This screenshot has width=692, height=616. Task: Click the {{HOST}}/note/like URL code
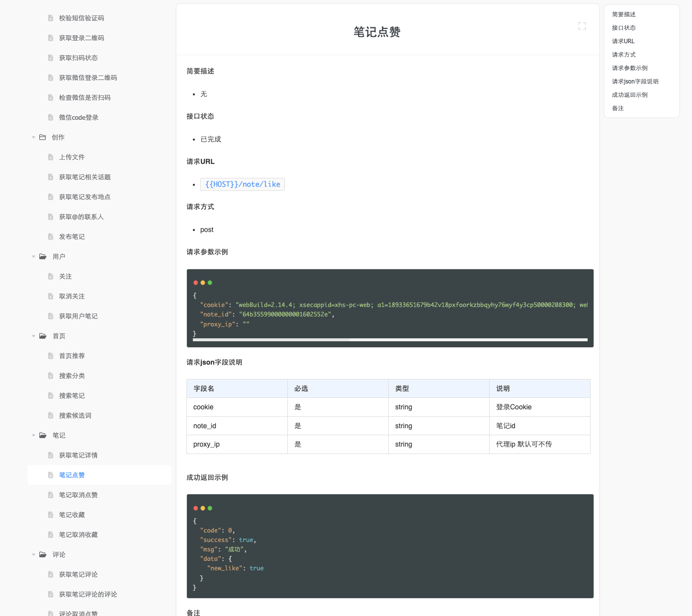tap(243, 184)
